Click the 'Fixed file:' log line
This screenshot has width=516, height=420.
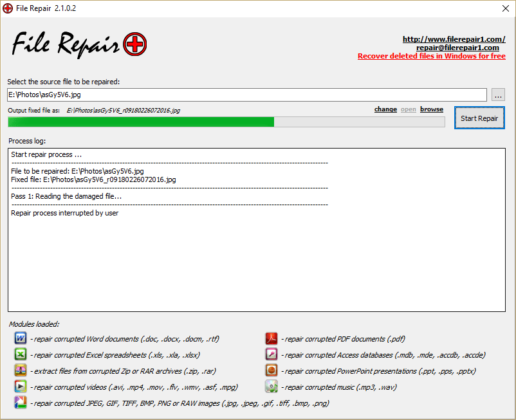[x=93, y=179]
